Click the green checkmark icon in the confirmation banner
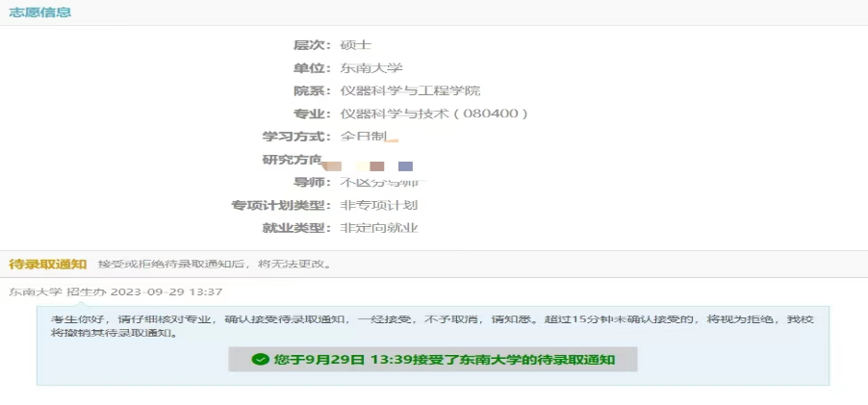Screen dimensions: 868x405 (259, 360)
